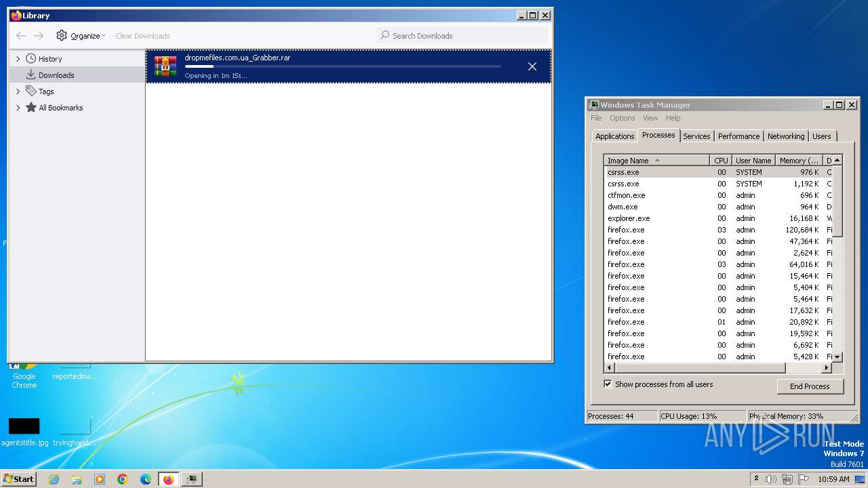The height and width of the screenshot is (488, 868).
Task: Select the csrss.exe row with 1,192 K
Action: coord(718,184)
